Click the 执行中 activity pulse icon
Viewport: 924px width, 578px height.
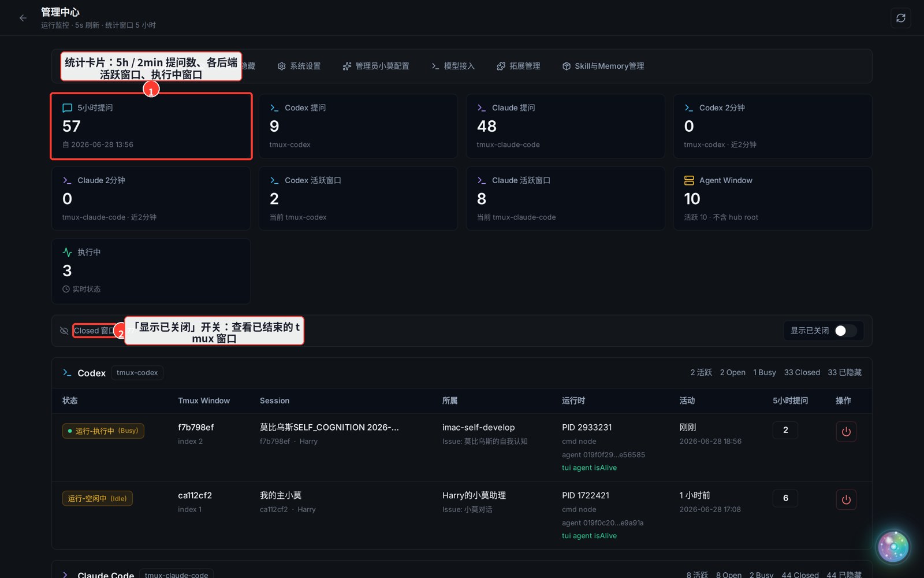68,252
